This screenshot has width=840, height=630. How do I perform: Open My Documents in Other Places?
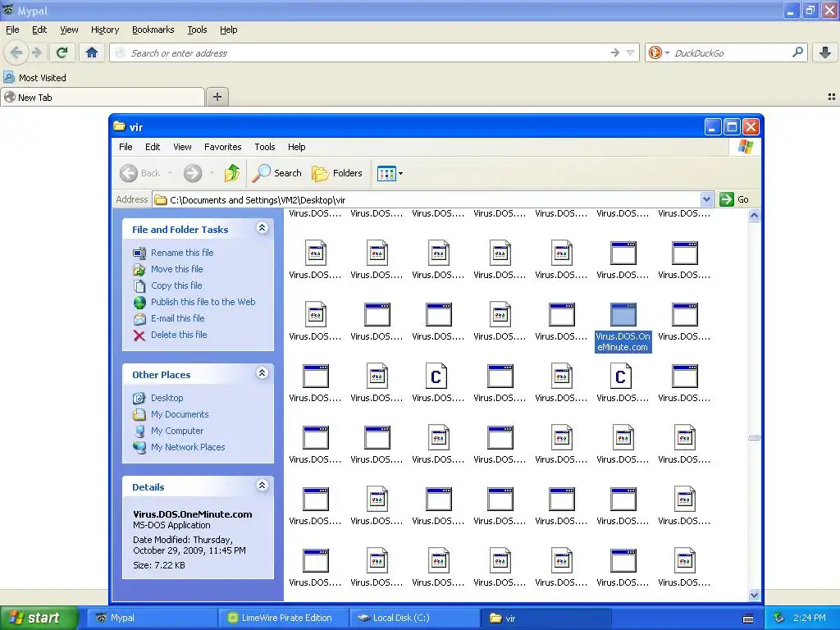(x=180, y=414)
